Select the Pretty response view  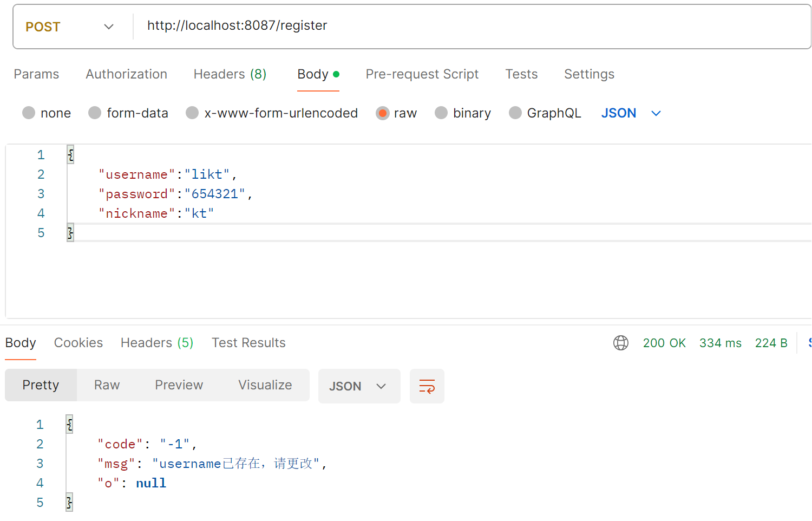[x=41, y=385]
